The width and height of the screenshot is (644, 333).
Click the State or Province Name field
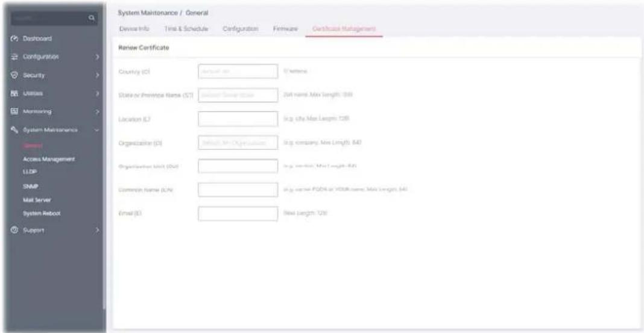(x=238, y=95)
